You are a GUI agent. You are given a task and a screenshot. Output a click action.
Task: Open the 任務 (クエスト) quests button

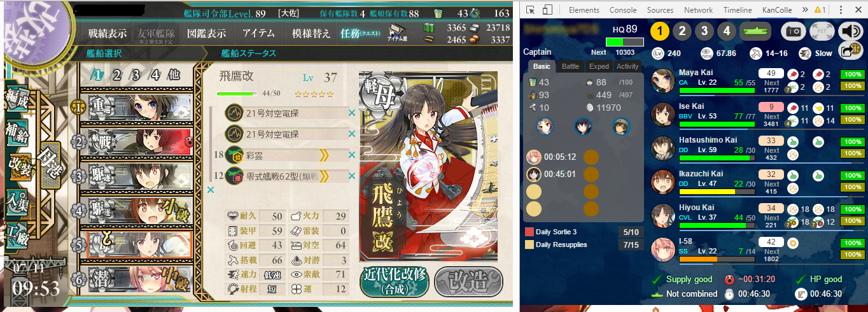coord(360,33)
